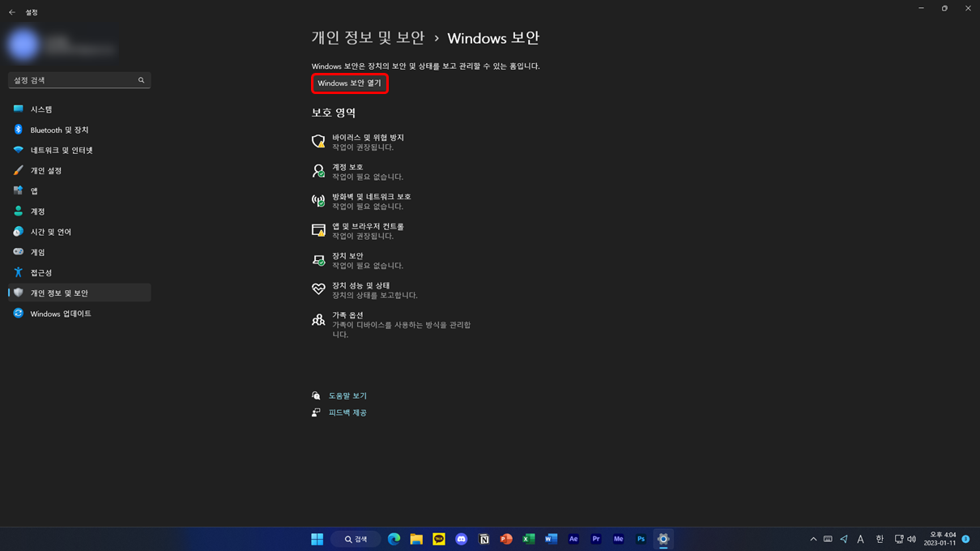Open 앱 및 브라우저 컨트롤 icon
Screen dimensions: 980x551
tap(318, 230)
